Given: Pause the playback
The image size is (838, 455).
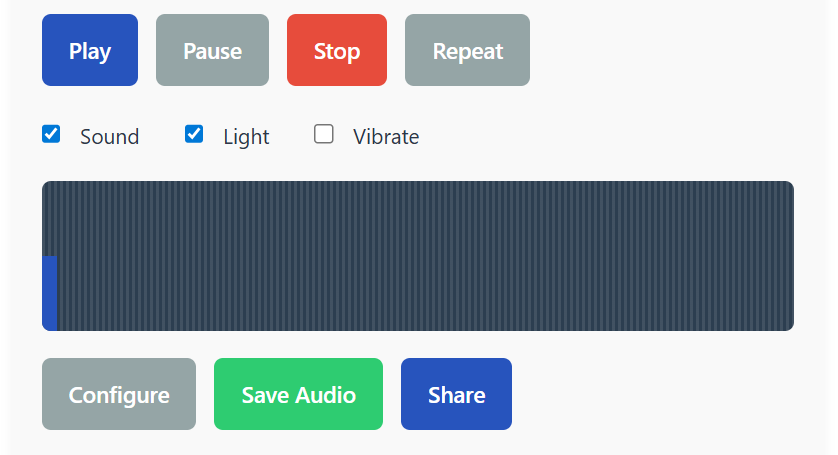Looking at the screenshot, I should (x=212, y=50).
